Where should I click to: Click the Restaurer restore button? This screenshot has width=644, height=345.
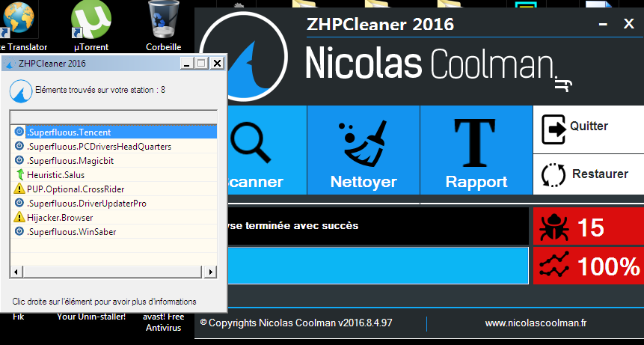[x=588, y=174]
